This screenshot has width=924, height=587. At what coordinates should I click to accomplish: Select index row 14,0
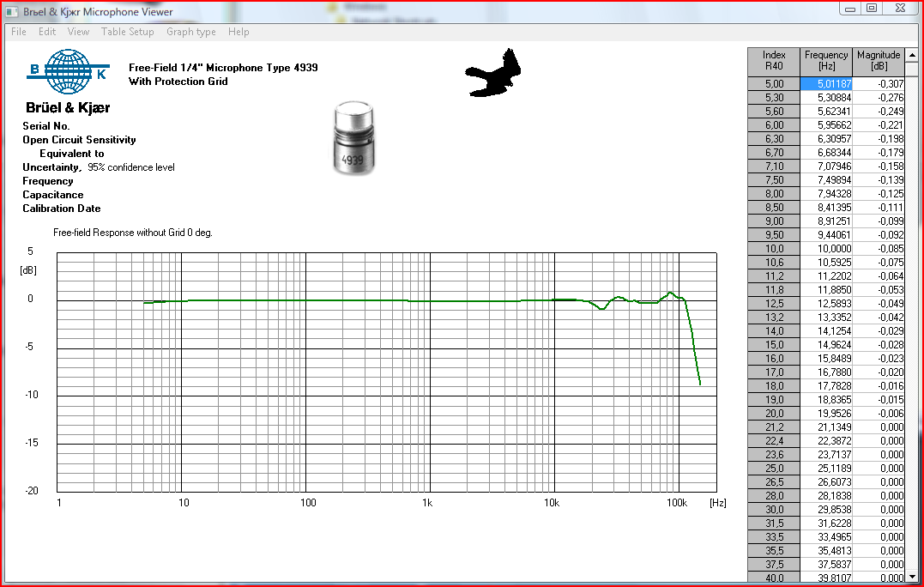click(x=774, y=330)
